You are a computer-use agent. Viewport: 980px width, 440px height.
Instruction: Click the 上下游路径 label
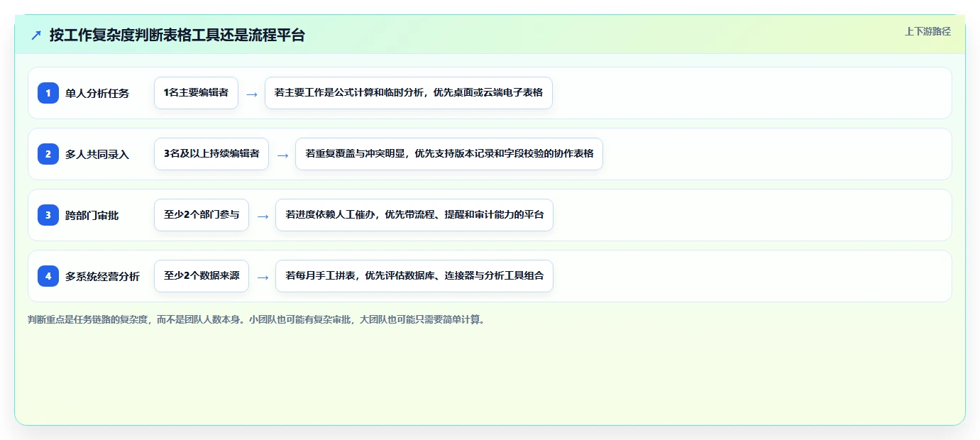[927, 31]
